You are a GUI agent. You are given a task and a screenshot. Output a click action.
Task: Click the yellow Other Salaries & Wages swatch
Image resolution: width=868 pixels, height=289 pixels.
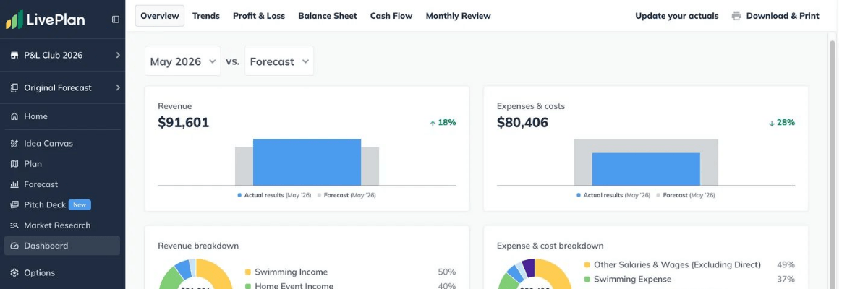coord(587,265)
